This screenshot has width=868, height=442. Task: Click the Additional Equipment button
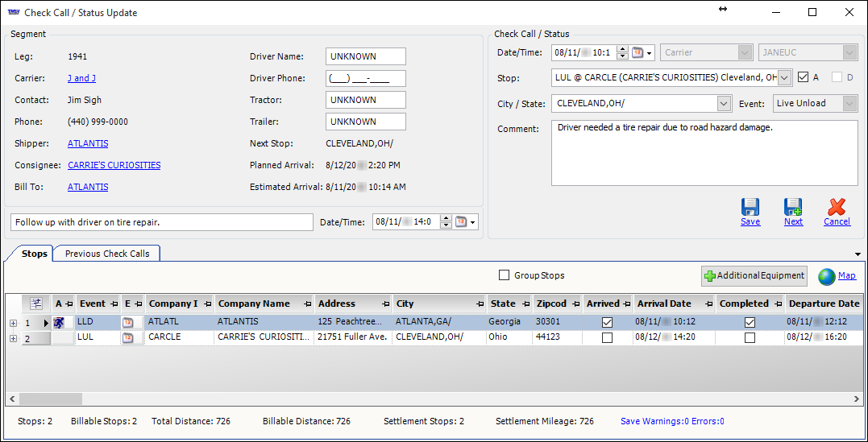coord(754,276)
